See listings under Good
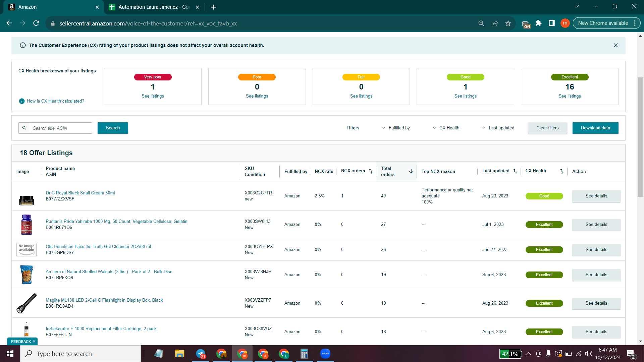Image resolution: width=644 pixels, height=362 pixels. tap(466, 96)
